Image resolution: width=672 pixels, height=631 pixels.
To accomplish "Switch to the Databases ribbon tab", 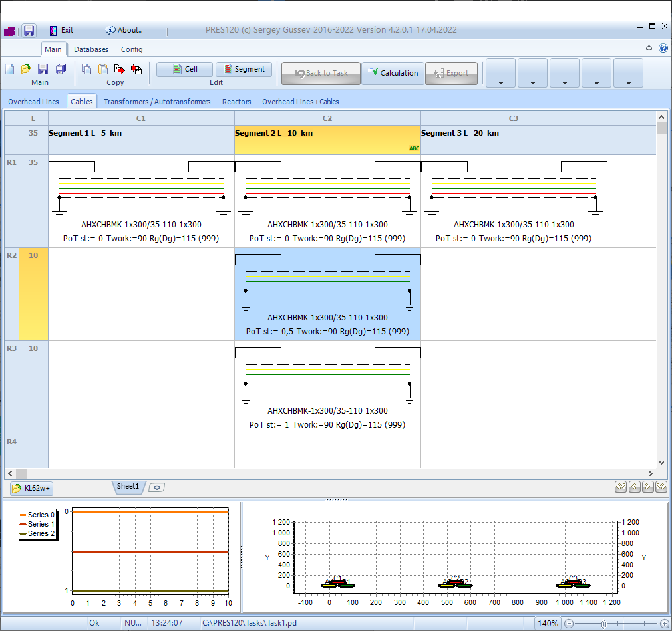I will pos(91,49).
